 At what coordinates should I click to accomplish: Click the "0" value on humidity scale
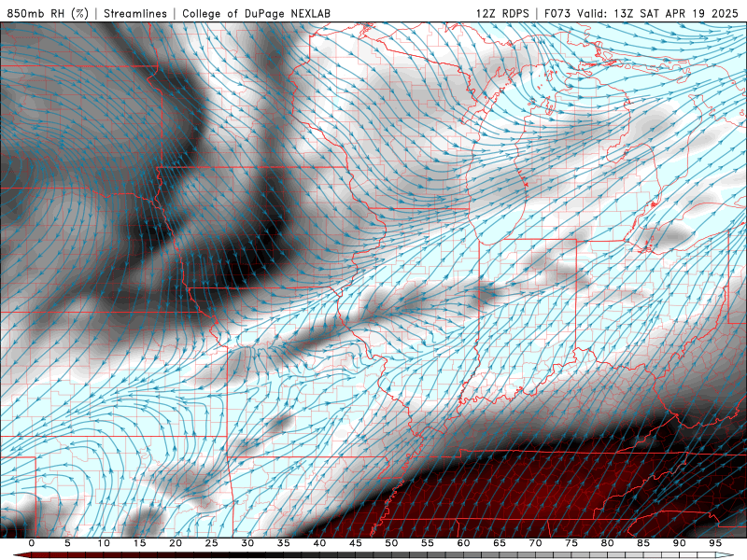(32, 543)
